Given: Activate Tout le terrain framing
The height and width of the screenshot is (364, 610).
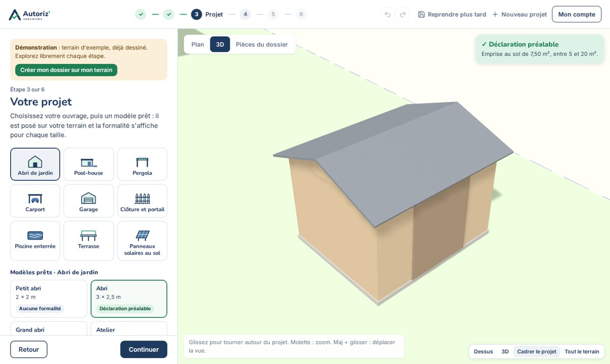Looking at the screenshot, I should [582, 351].
